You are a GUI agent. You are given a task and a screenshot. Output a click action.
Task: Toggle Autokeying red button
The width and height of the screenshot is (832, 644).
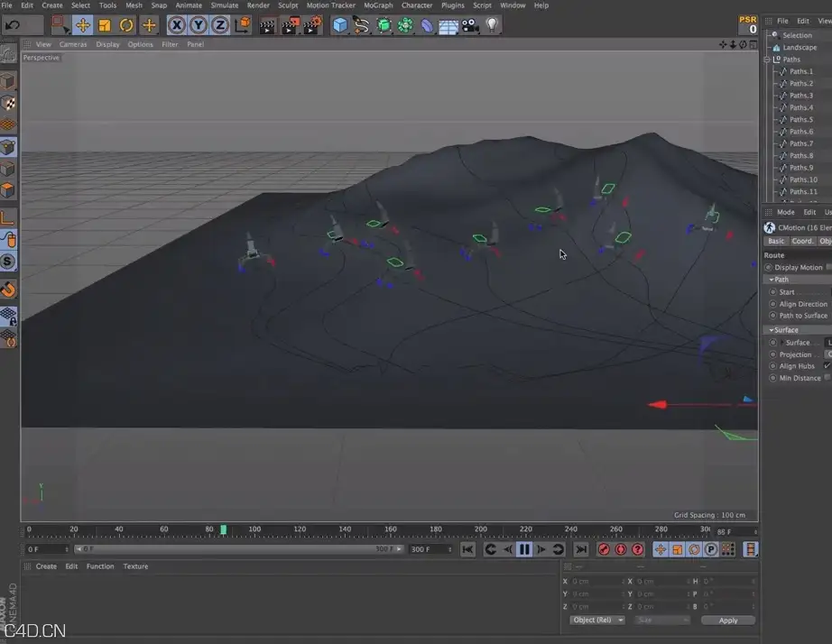(621, 549)
